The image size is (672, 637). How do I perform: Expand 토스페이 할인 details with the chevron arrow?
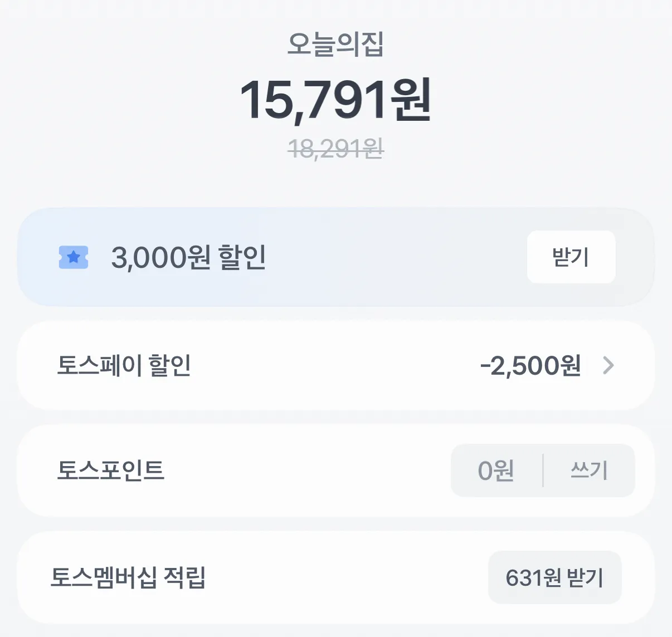[x=608, y=366]
